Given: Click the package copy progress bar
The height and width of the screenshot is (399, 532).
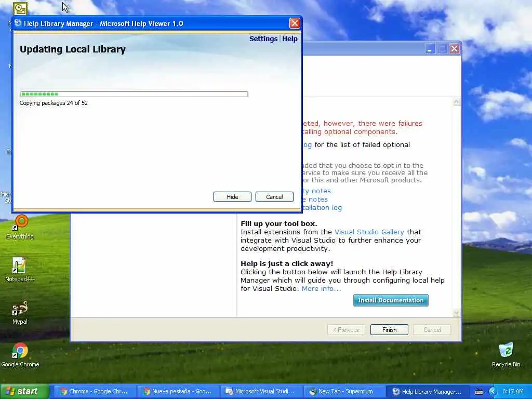Looking at the screenshot, I should pyautogui.click(x=134, y=94).
